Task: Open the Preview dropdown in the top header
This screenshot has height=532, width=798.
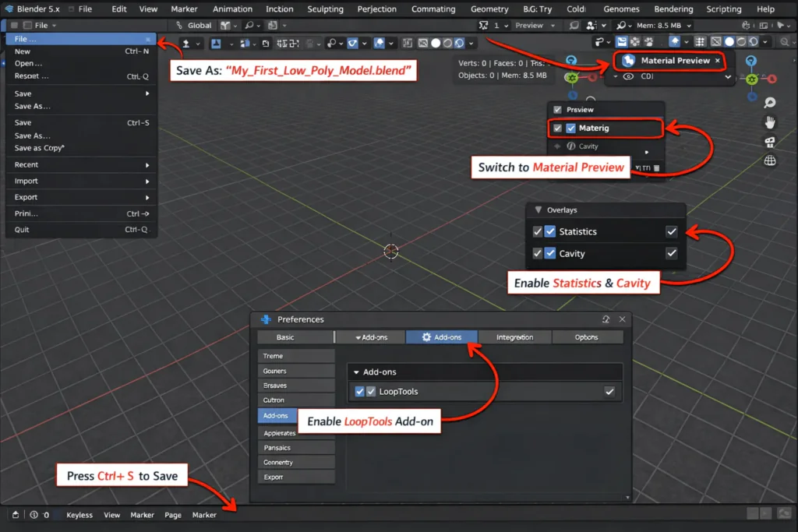Action: pos(535,26)
